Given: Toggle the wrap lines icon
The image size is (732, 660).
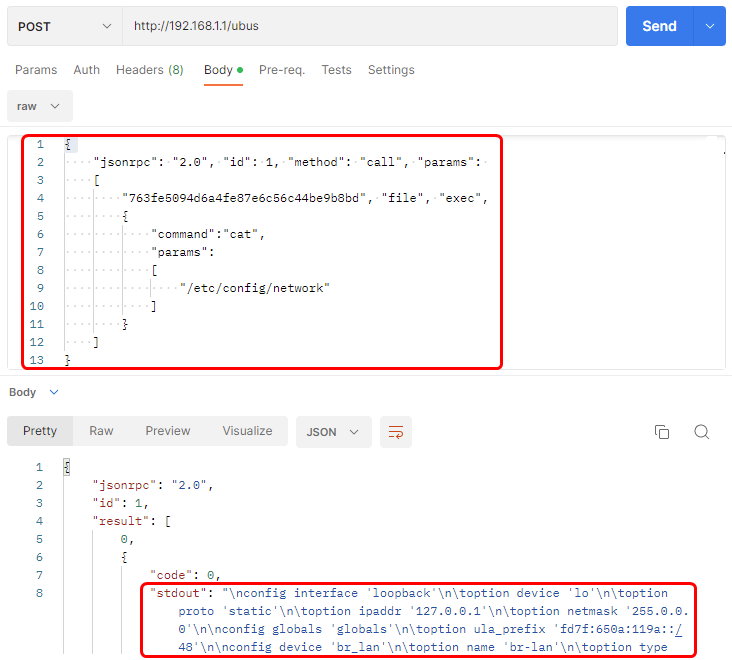Looking at the screenshot, I should pos(396,432).
